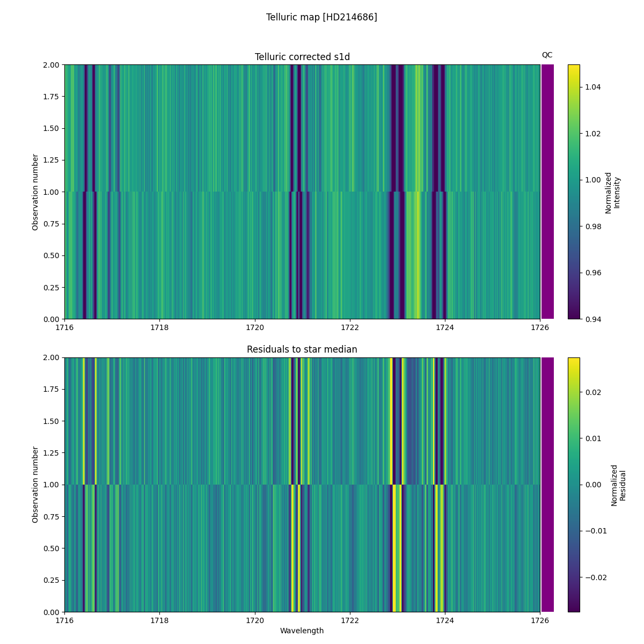Select the purple QC strip of the bottom panel
The image size is (644, 644).
[547, 483]
